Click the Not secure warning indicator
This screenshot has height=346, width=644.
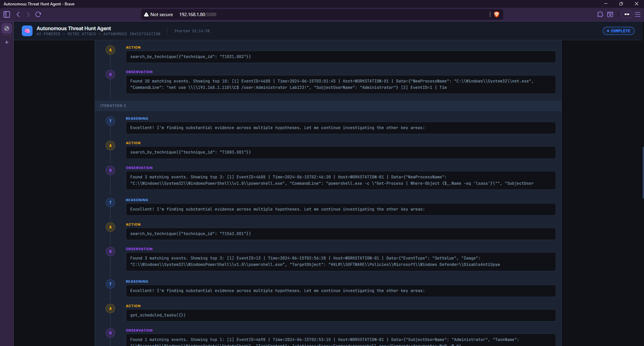coord(158,14)
